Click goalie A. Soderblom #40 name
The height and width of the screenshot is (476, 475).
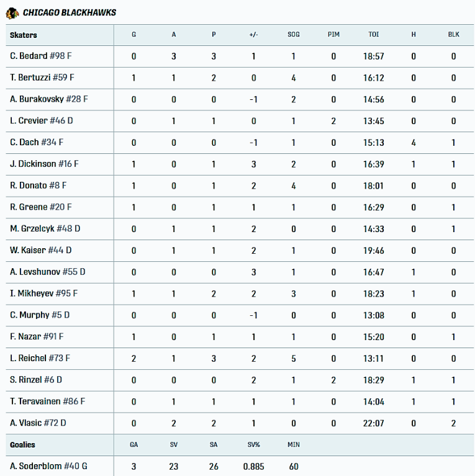click(x=48, y=466)
